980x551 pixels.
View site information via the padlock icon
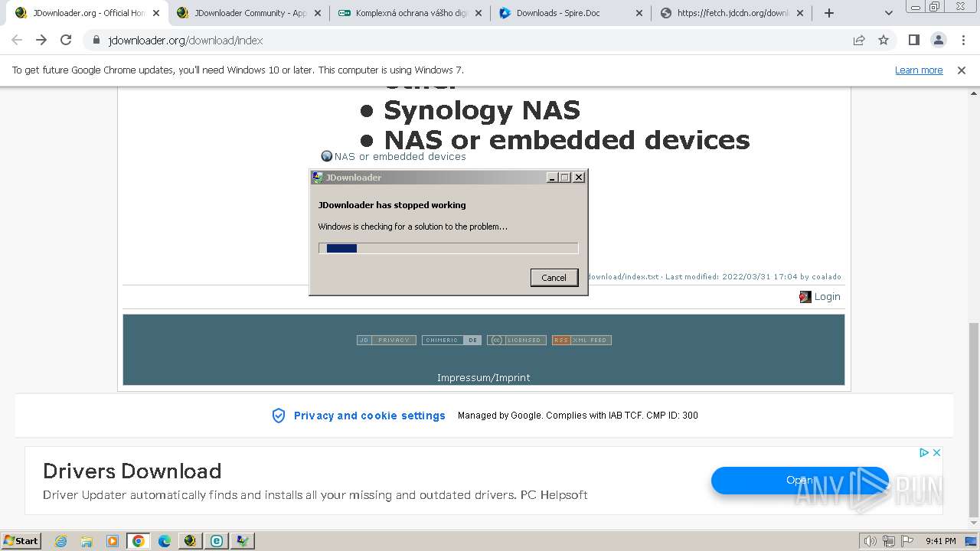coord(96,41)
